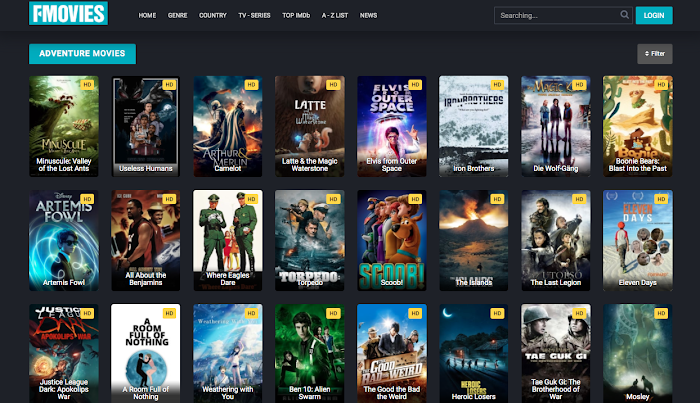Open Latte & the Magic Waterstone poster
The width and height of the screenshot is (700, 403).
tap(309, 126)
